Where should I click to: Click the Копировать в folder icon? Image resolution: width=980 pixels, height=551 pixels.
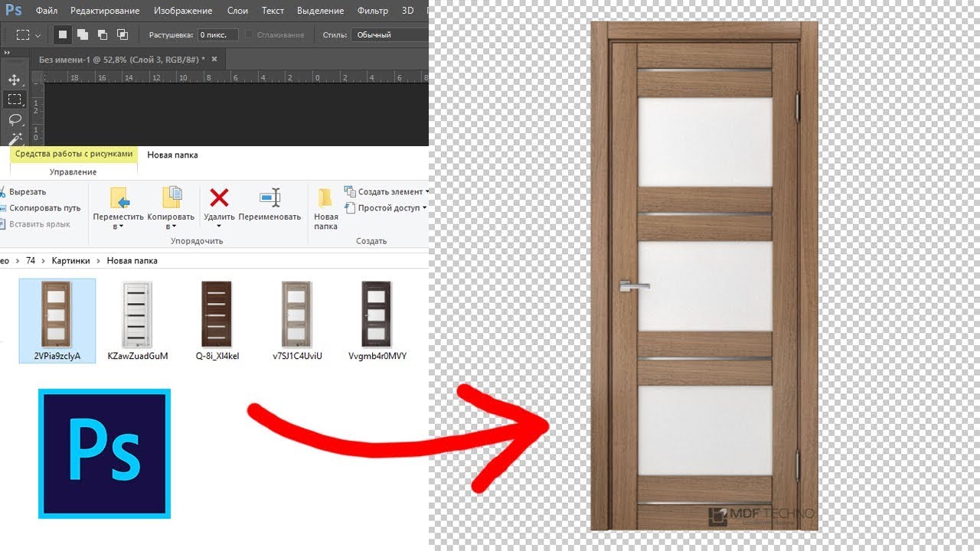pos(171,197)
